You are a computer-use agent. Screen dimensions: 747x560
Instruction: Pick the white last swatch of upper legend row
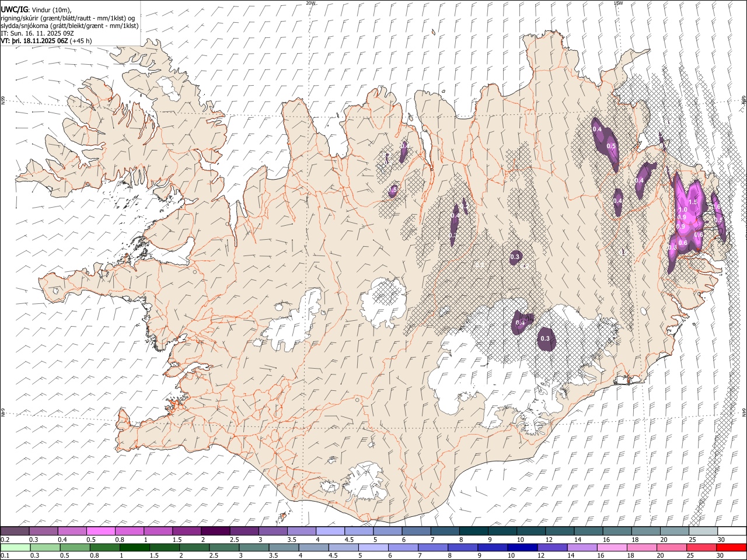pyautogui.click(x=731, y=531)
